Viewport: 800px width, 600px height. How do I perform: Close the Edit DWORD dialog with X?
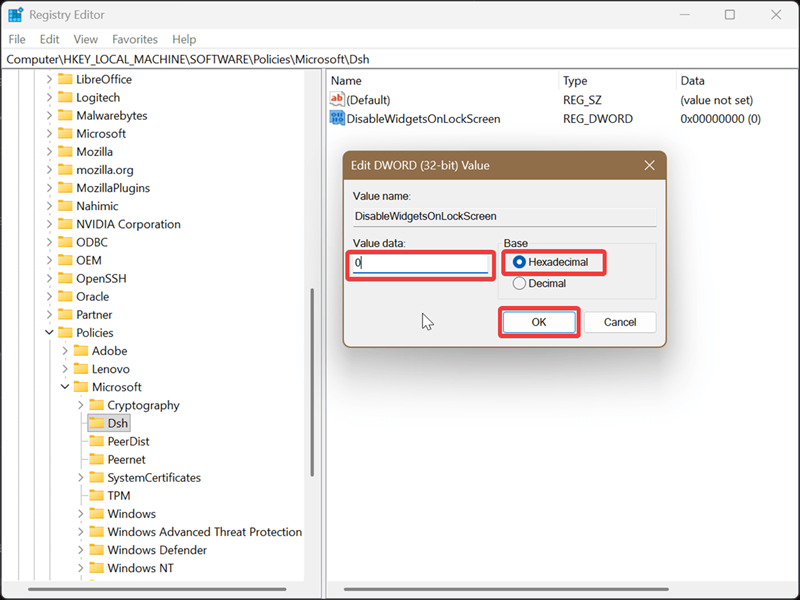click(x=649, y=165)
